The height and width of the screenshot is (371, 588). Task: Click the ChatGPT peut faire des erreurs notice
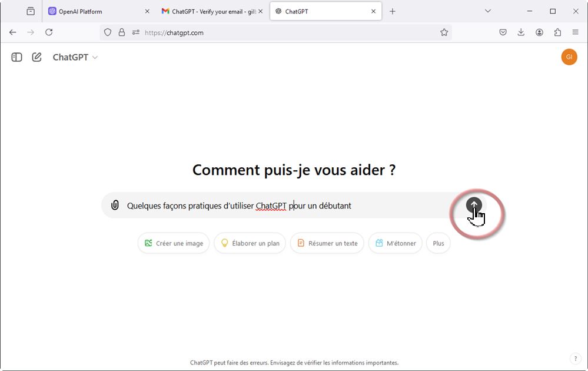tap(294, 363)
